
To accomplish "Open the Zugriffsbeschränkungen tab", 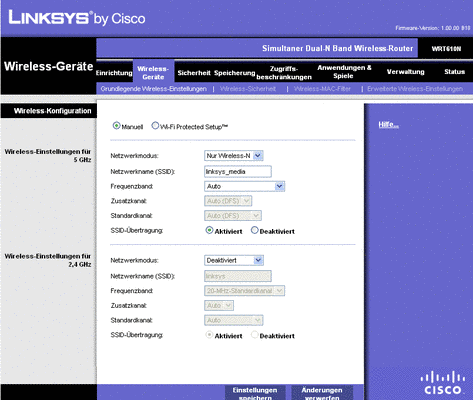I will (284, 73).
